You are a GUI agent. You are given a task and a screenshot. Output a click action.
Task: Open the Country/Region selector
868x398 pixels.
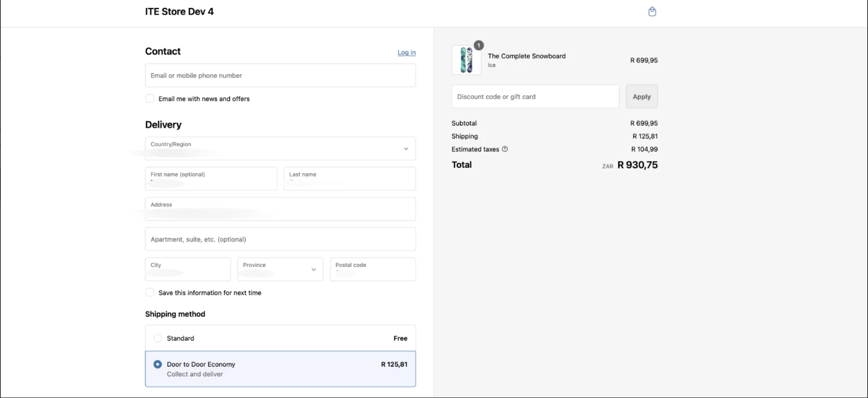[280, 148]
